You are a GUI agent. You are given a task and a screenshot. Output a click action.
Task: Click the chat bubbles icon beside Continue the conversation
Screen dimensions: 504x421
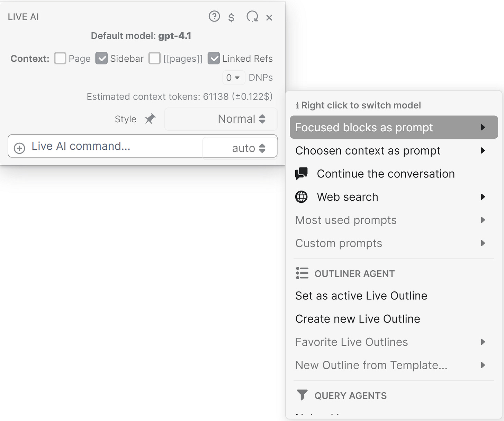click(x=301, y=174)
